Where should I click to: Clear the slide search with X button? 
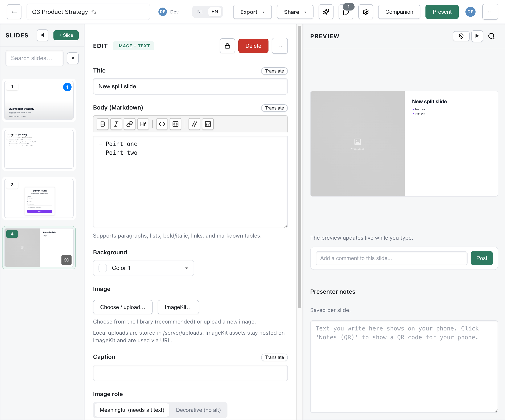pyautogui.click(x=73, y=58)
